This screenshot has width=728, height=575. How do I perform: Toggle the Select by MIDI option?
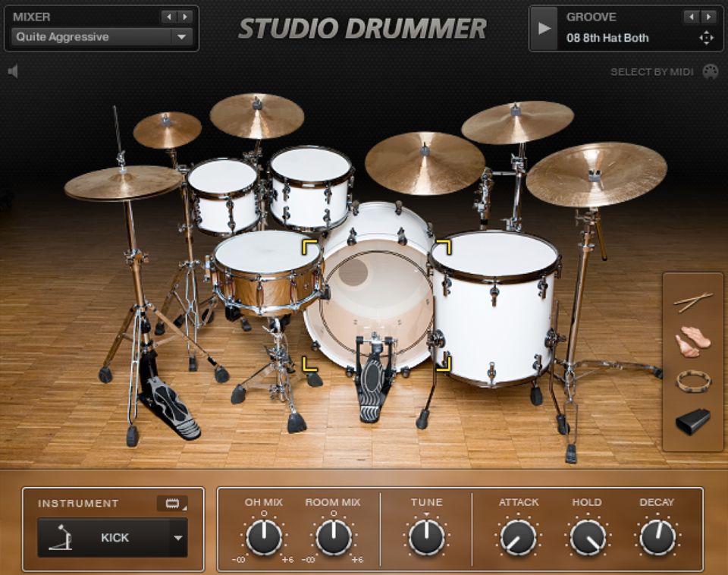pyautogui.click(x=651, y=72)
